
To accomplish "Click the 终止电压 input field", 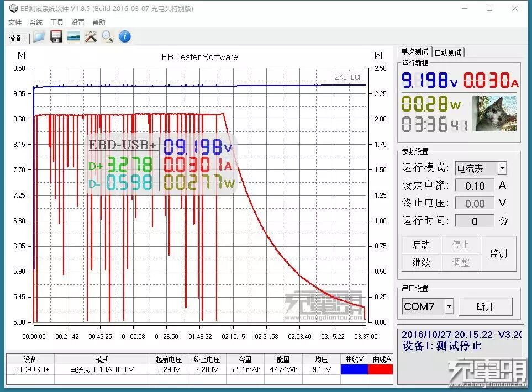I will (475, 204).
